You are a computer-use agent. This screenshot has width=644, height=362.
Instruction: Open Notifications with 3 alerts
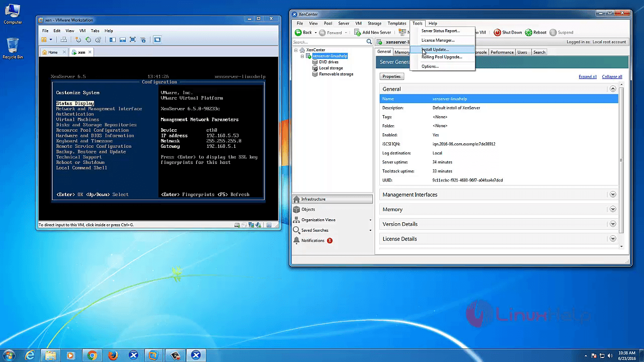coord(333,240)
